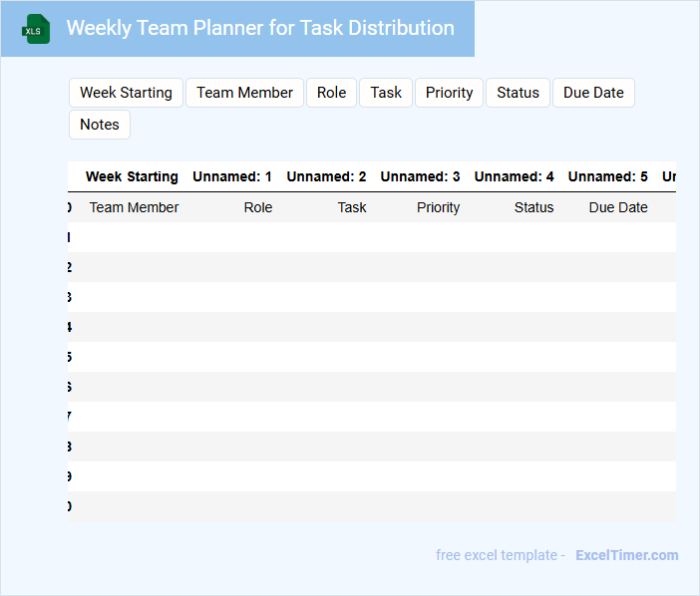This screenshot has width=700, height=596.
Task: Select the Unnamed: 5 column header
Action: [607, 176]
